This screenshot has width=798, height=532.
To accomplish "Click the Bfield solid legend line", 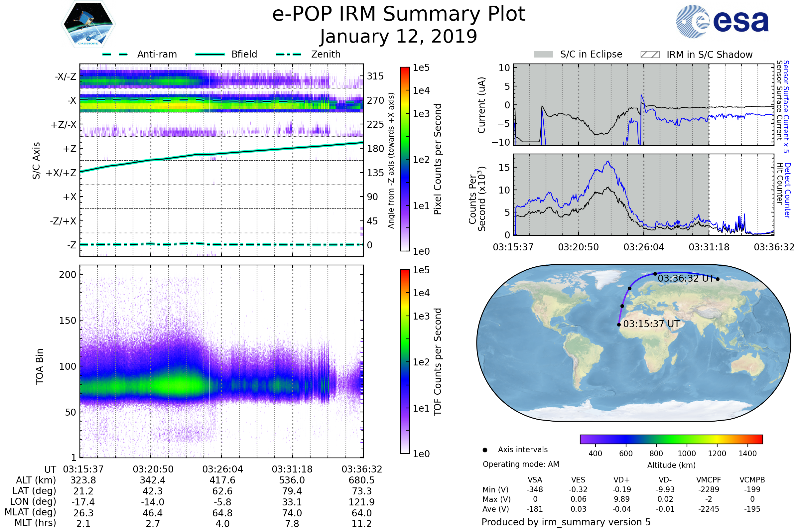I will (x=210, y=54).
